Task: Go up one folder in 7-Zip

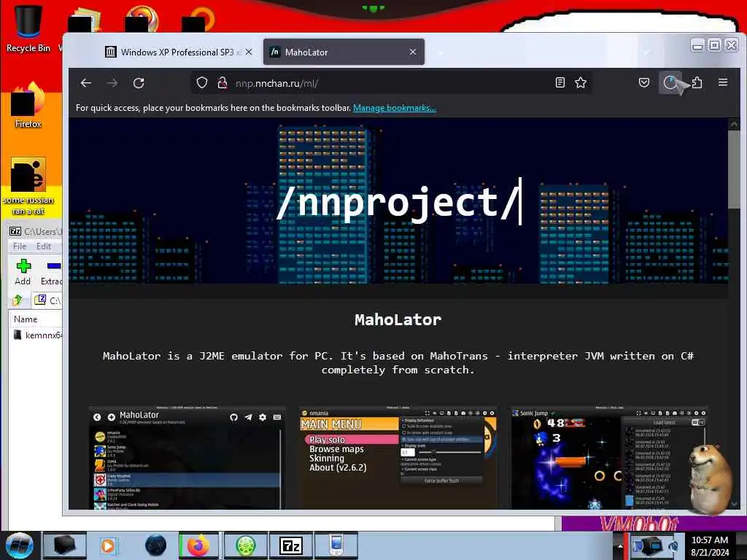Action: pos(18,300)
